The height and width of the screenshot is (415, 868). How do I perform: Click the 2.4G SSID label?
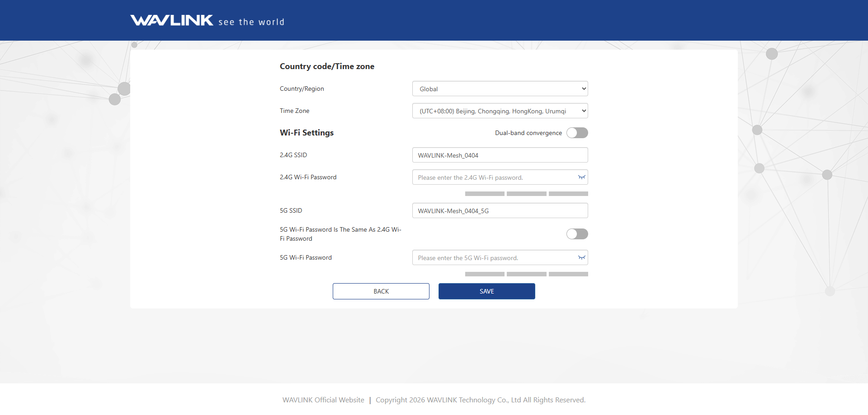(293, 155)
